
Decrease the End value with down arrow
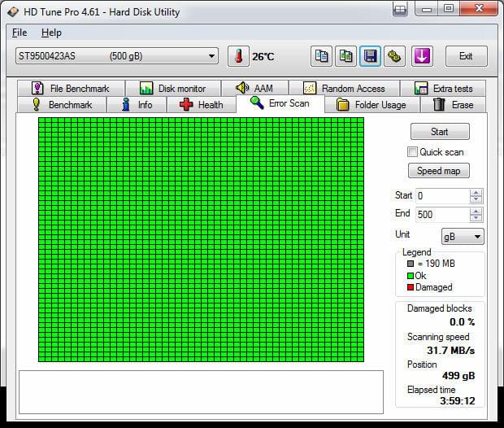pyautogui.click(x=476, y=218)
